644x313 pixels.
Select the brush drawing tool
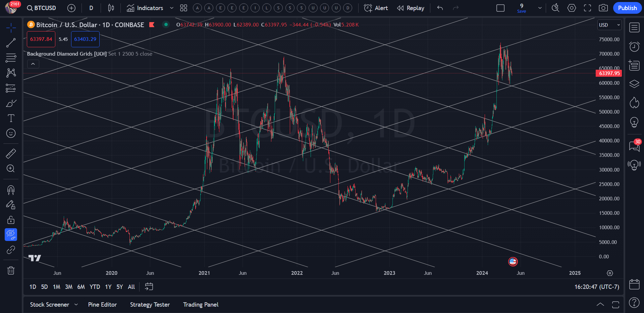pyautogui.click(x=11, y=103)
